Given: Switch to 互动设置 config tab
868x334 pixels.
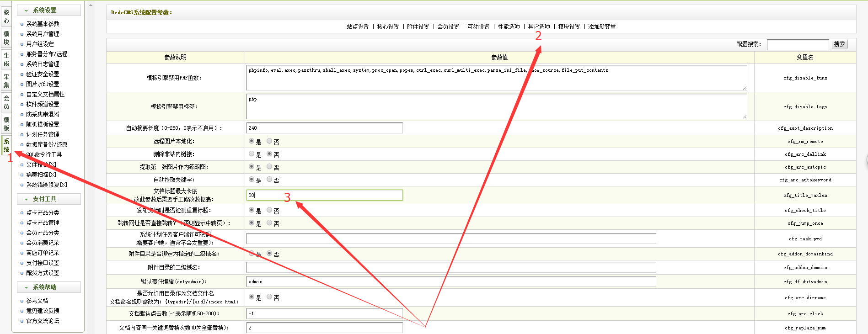Looking at the screenshot, I should pos(478,27).
